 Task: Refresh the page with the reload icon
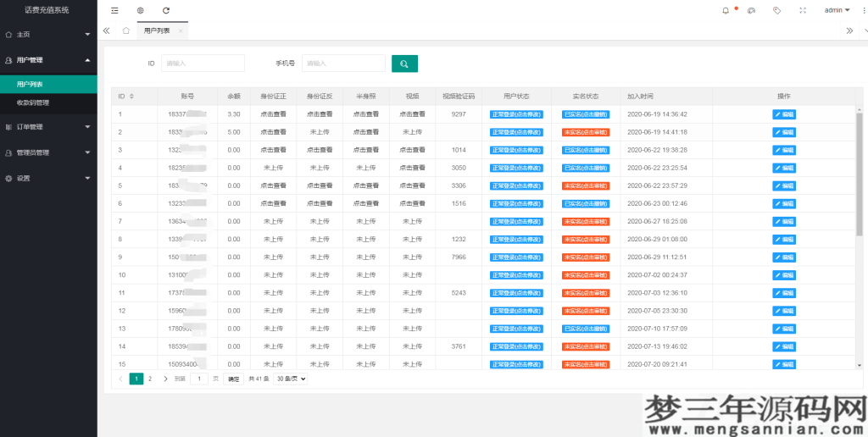tap(166, 10)
